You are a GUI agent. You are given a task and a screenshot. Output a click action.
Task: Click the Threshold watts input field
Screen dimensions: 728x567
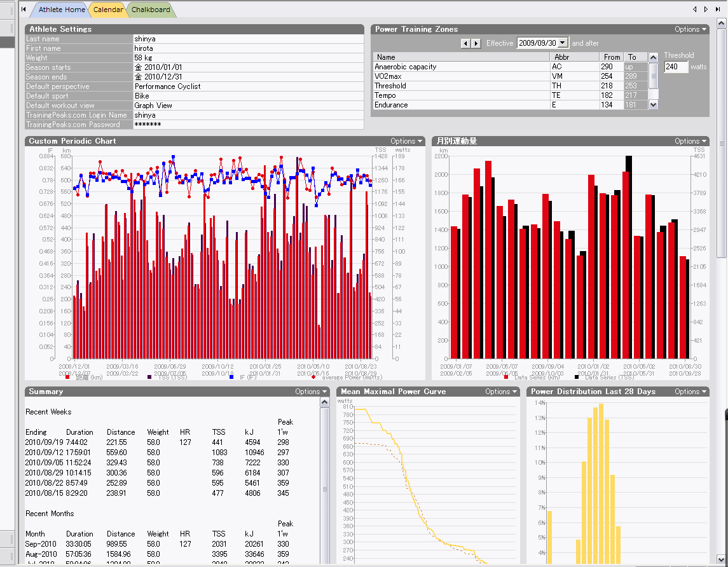(675, 67)
